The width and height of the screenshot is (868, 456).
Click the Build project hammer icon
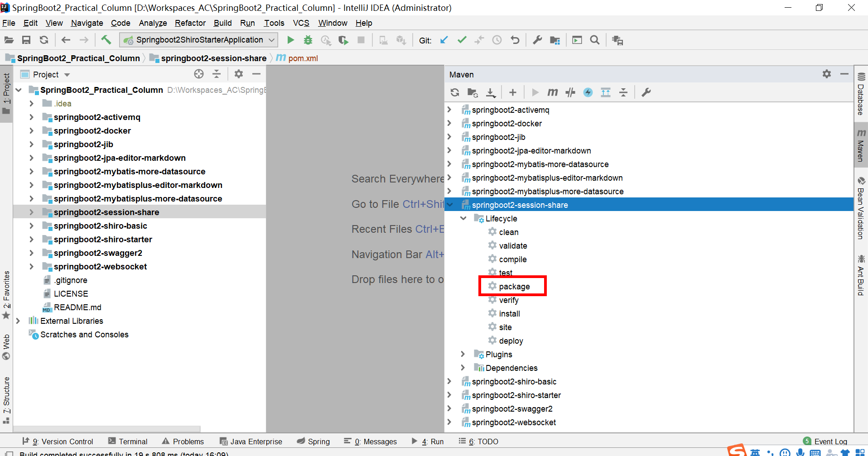(106, 40)
